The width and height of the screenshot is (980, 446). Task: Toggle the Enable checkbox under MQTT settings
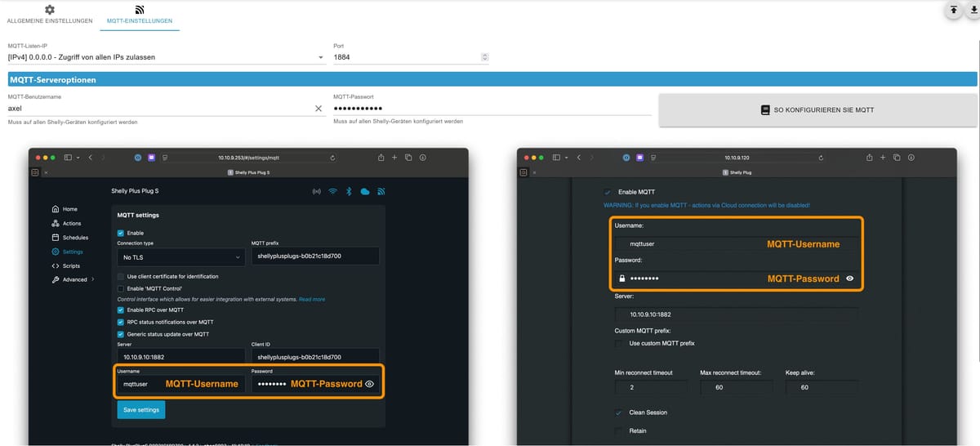click(x=121, y=233)
